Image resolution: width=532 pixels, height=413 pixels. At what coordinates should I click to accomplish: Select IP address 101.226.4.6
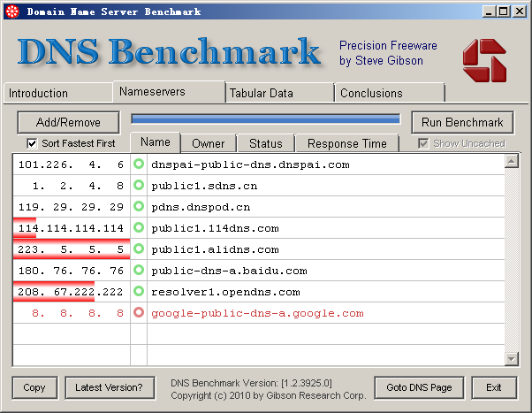[x=71, y=164]
